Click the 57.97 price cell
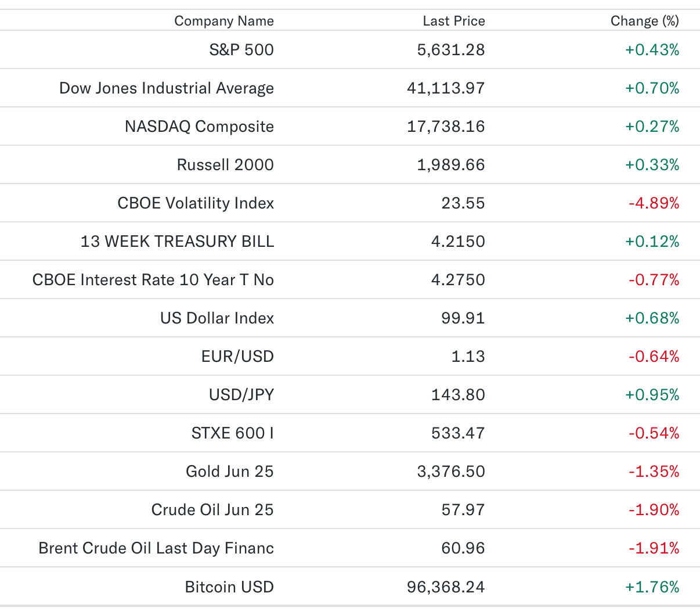This screenshot has height=611, width=700. (463, 510)
